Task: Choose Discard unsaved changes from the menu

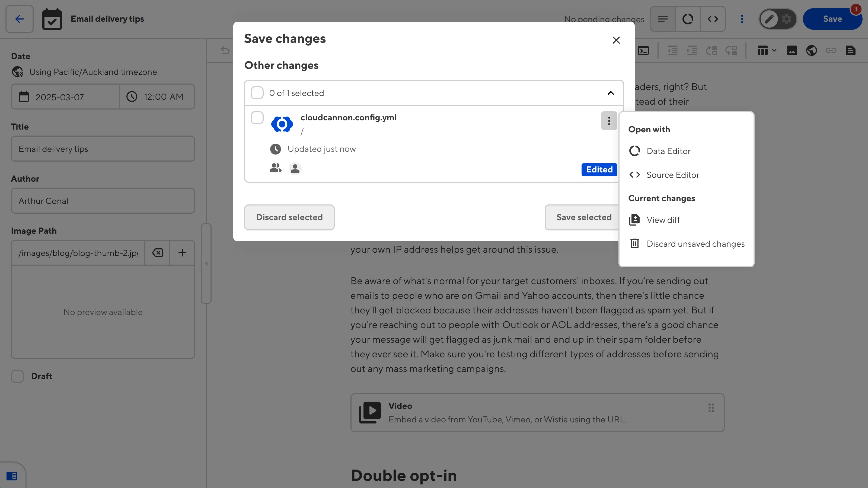Action: 695,243
